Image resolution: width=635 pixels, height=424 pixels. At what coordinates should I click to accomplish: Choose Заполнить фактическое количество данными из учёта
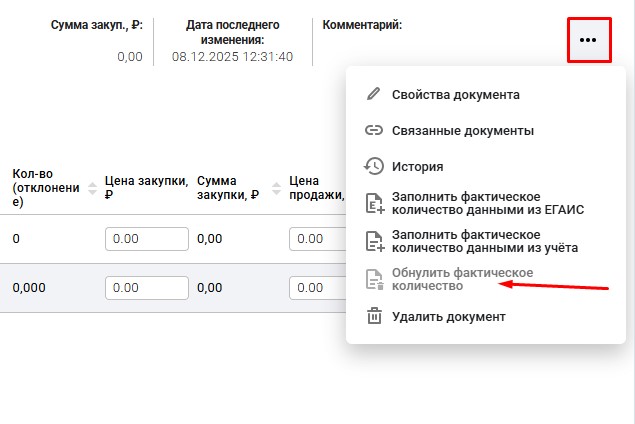485,241
